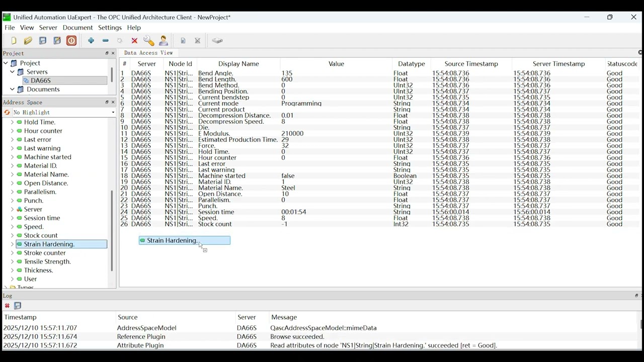This screenshot has width=644, height=362.
Task: Expand the Server node in Address Space
Action: pos(12,210)
